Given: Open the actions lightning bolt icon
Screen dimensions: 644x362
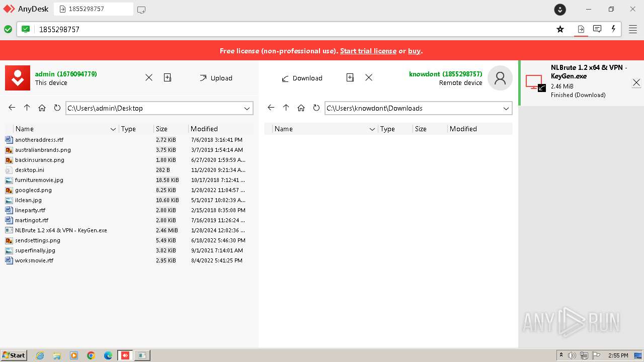Looking at the screenshot, I should point(613,29).
